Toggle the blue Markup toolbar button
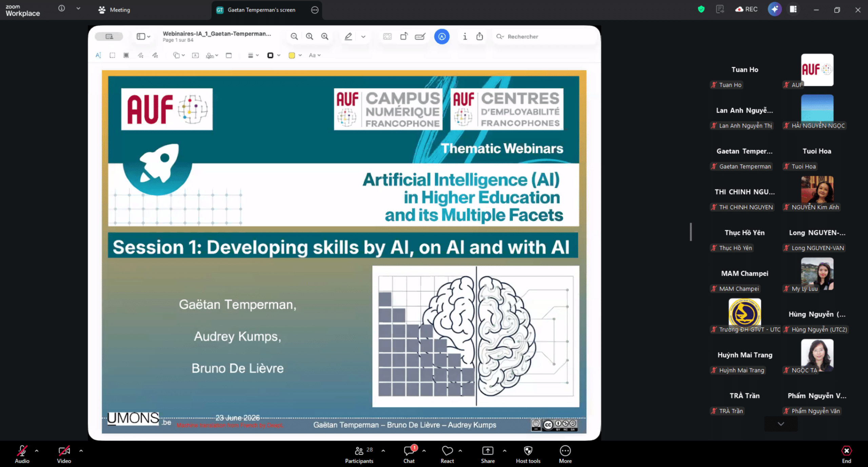The height and width of the screenshot is (467, 868). pyautogui.click(x=442, y=36)
